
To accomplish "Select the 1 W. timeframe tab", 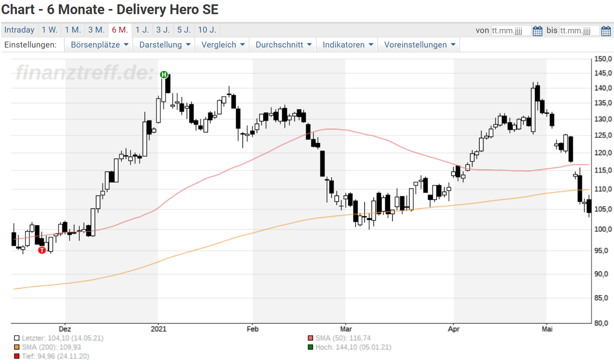I will 50,30.
